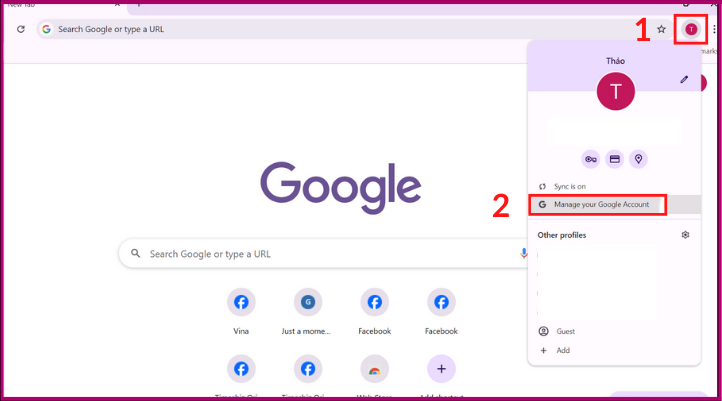Add a new shortcut with plus tile
This screenshot has height=401, width=722.
click(441, 375)
